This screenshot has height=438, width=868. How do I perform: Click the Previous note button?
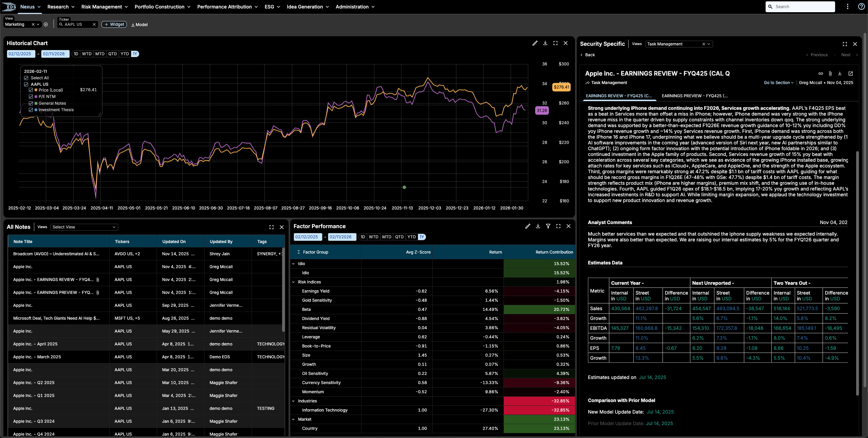(x=816, y=55)
